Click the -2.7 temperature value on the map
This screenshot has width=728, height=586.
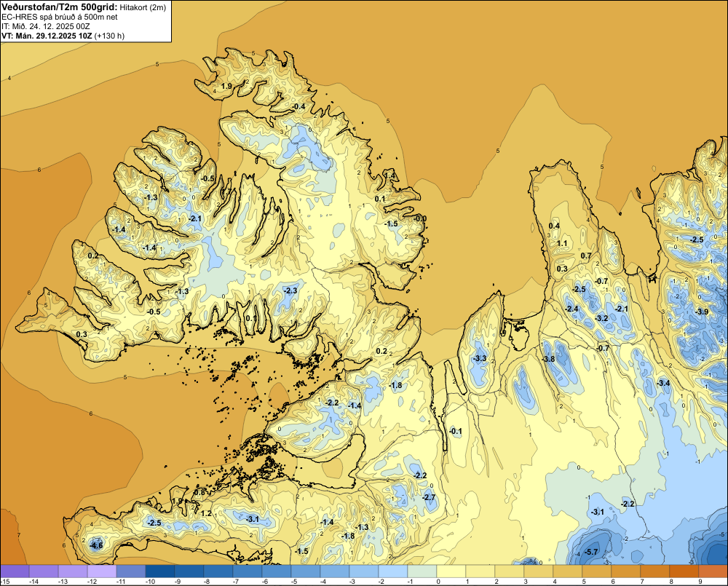pos(430,497)
